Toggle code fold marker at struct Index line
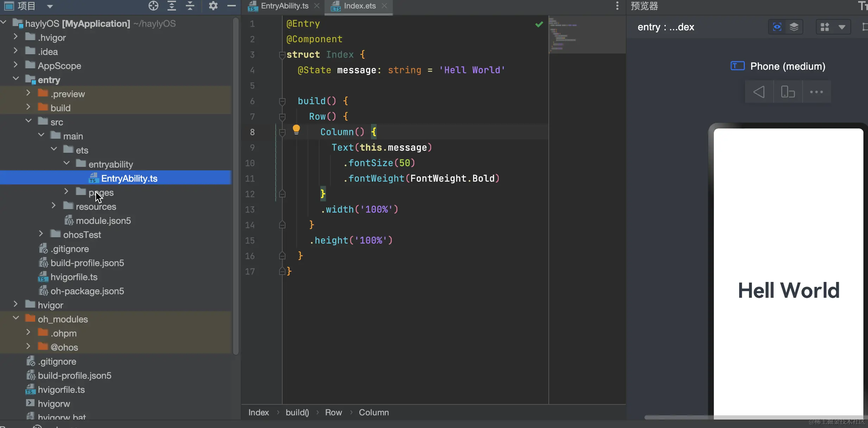The height and width of the screenshot is (428, 868). (282, 55)
